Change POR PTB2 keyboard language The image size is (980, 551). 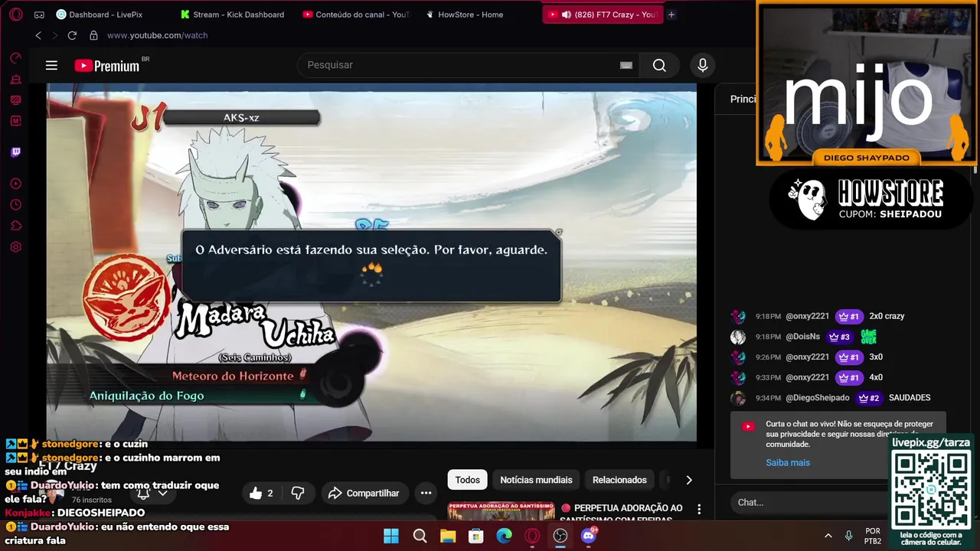pyautogui.click(x=873, y=536)
